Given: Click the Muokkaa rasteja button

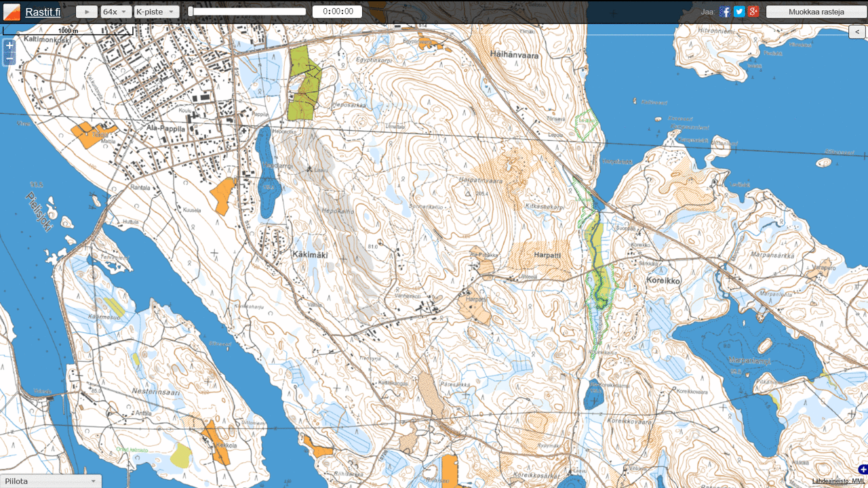Looking at the screenshot, I should pyautogui.click(x=816, y=12).
